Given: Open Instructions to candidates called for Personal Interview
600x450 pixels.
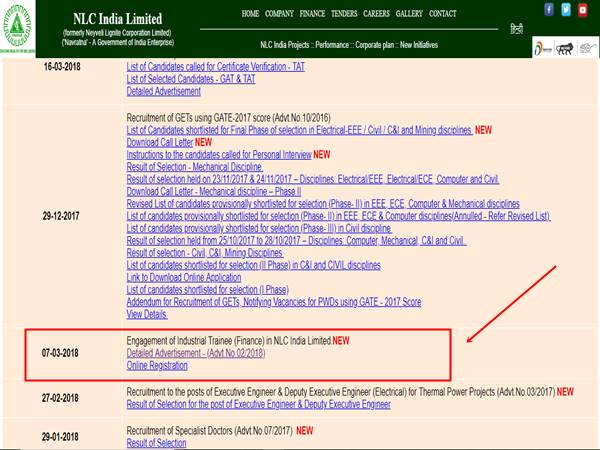Looking at the screenshot, I should 219,155.
